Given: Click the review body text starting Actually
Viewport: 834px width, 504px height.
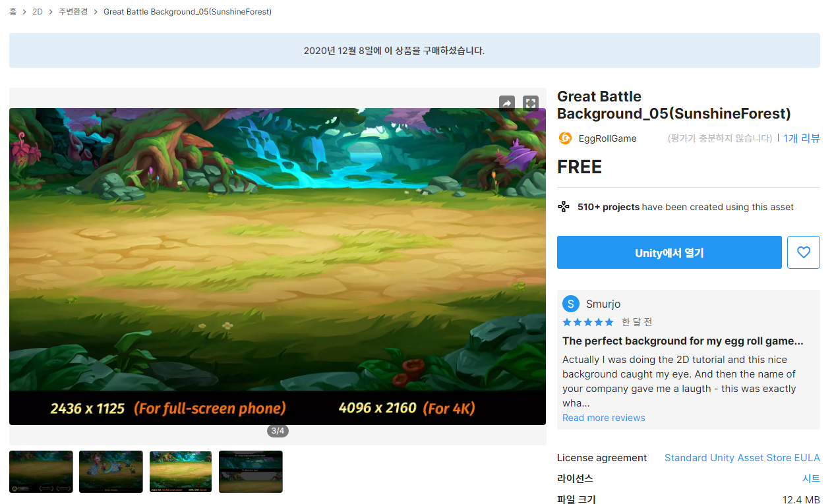Looking at the screenshot, I should click(679, 381).
